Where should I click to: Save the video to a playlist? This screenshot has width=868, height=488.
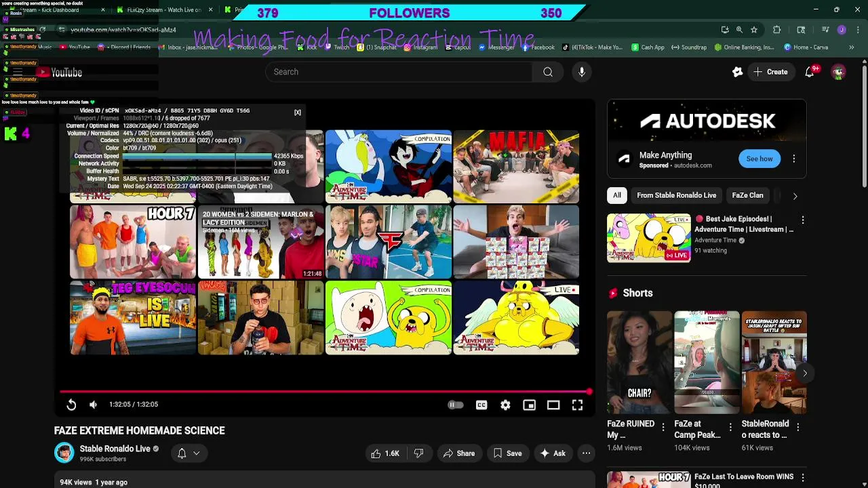(507, 453)
